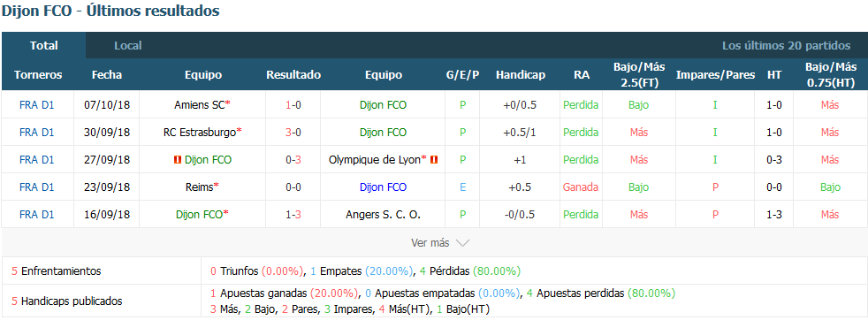Open Olympique de Lyon team link
Image resolution: width=868 pixels, height=320 pixels.
(375, 160)
